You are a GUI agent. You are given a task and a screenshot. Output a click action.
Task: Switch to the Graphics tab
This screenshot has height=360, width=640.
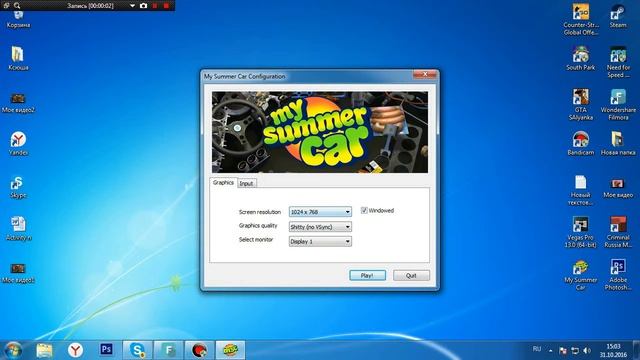point(223,182)
